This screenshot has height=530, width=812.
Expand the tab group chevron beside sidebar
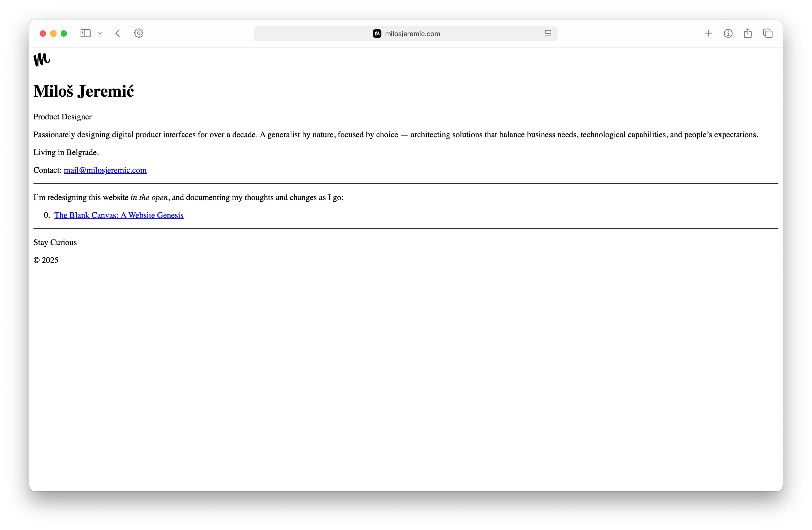pyautogui.click(x=100, y=34)
